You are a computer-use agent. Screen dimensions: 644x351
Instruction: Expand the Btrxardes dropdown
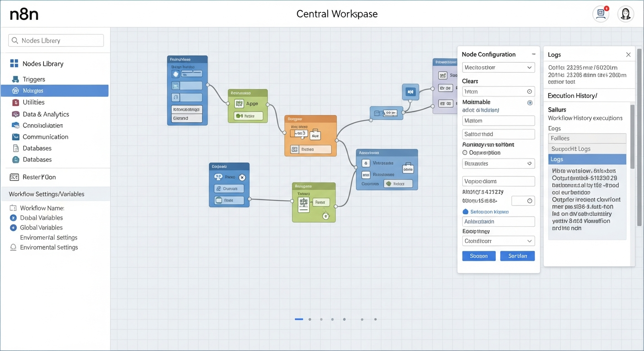point(499,164)
